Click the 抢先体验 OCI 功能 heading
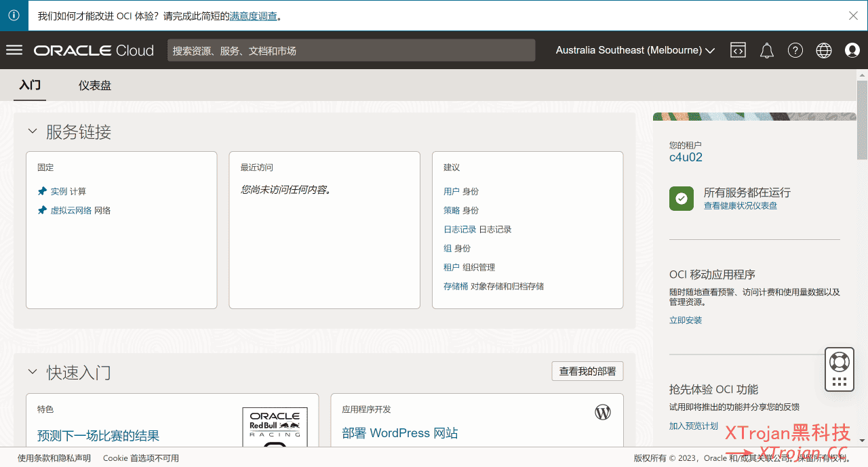The height and width of the screenshot is (467, 868). (713, 390)
